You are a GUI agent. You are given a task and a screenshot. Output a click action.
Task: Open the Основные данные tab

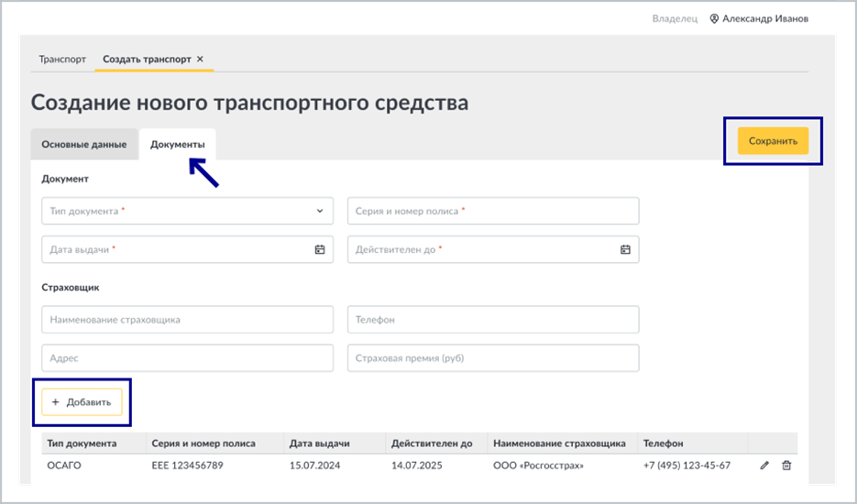pos(84,144)
